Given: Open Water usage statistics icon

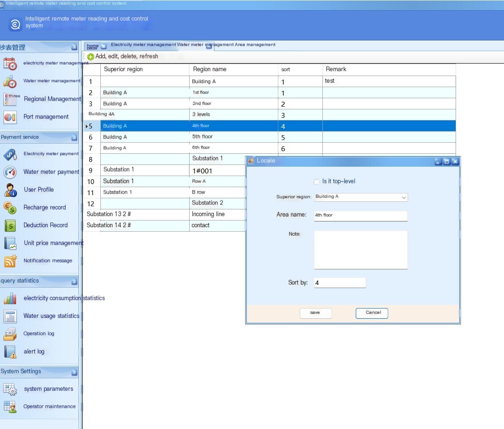Looking at the screenshot, I should (x=10, y=317).
